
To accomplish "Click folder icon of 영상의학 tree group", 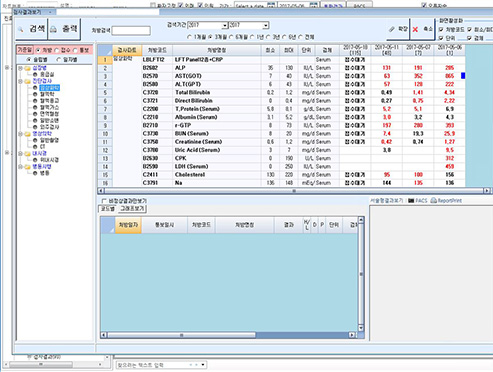I will (27, 134).
